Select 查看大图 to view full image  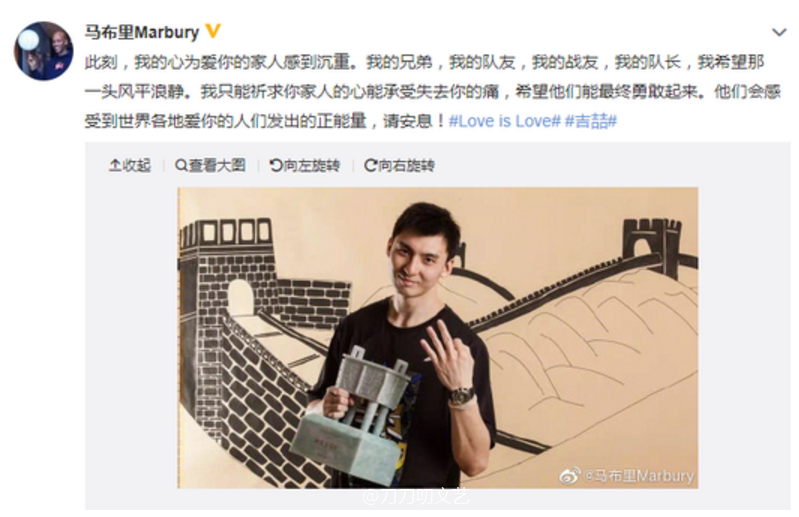tap(210, 166)
